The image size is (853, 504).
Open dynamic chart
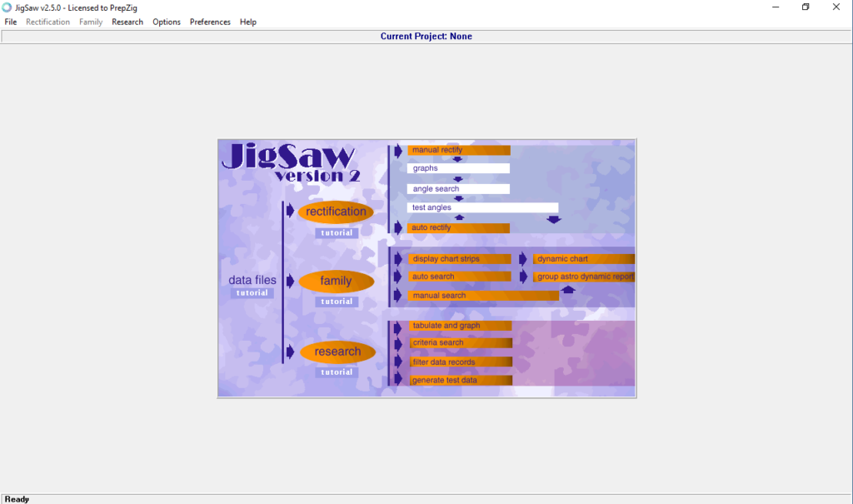(584, 259)
